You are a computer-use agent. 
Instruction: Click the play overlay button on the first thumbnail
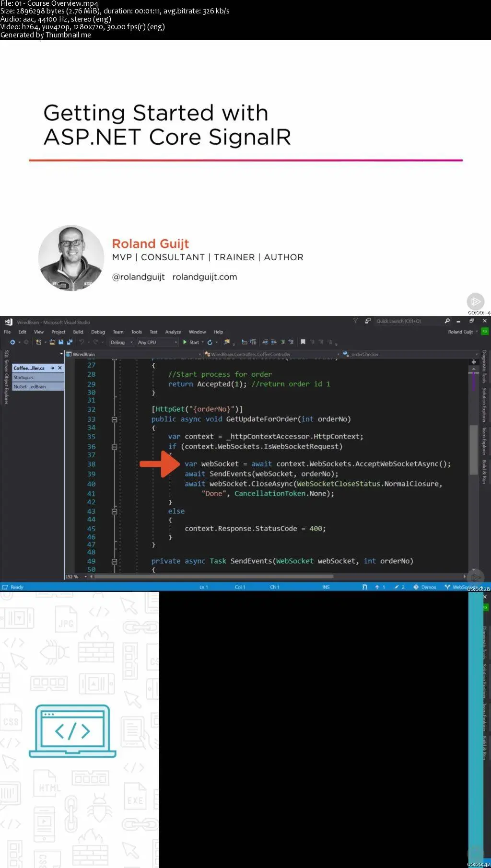(475, 301)
